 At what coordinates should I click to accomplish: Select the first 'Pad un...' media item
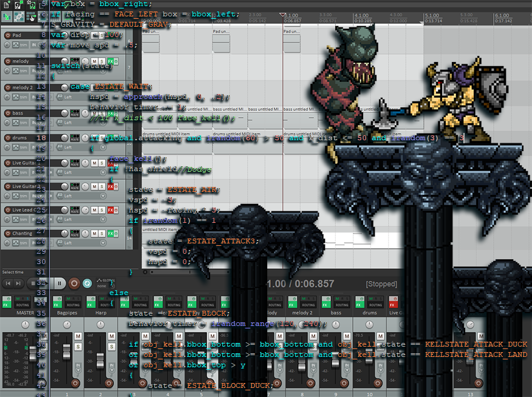(x=151, y=41)
